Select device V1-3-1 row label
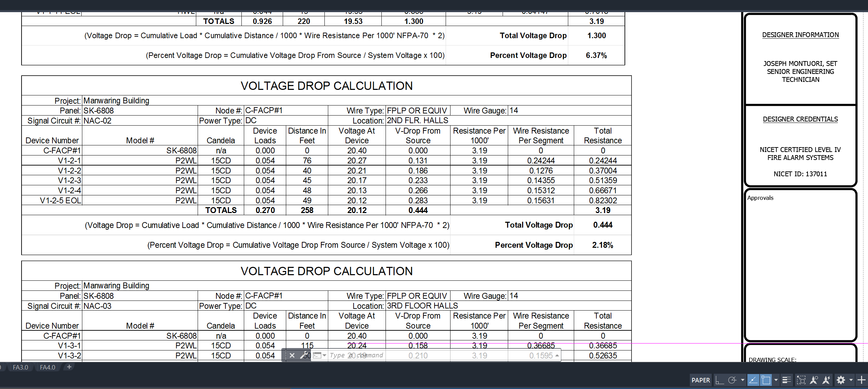 pyautogui.click(x=69, y=346)
